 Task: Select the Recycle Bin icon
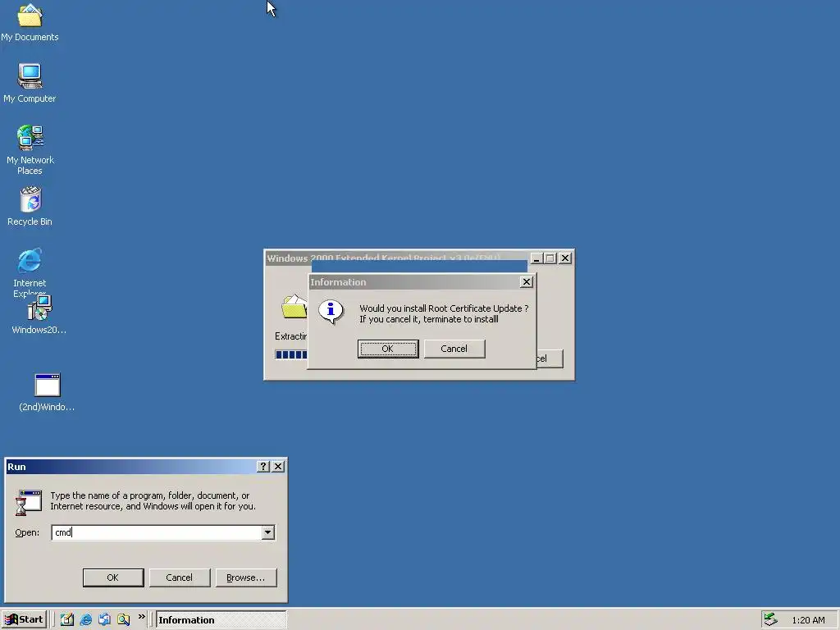[30, 206]
